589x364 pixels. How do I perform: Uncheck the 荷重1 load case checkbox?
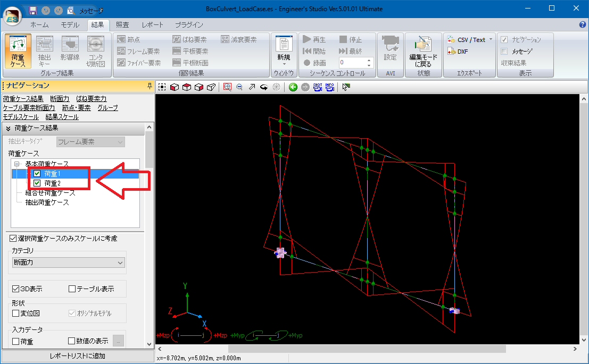(37, 174)
